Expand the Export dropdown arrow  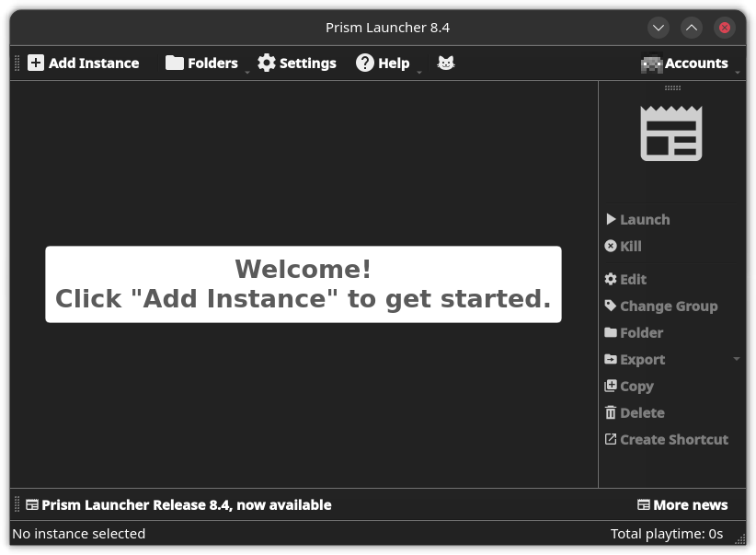(x=737, y=359)
